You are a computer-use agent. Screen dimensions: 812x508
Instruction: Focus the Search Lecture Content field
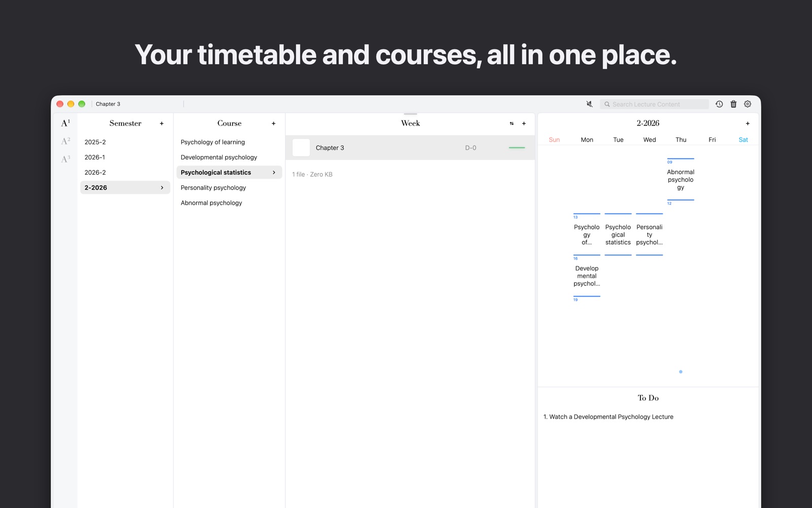pyautogui.click(x=654, y=104)
